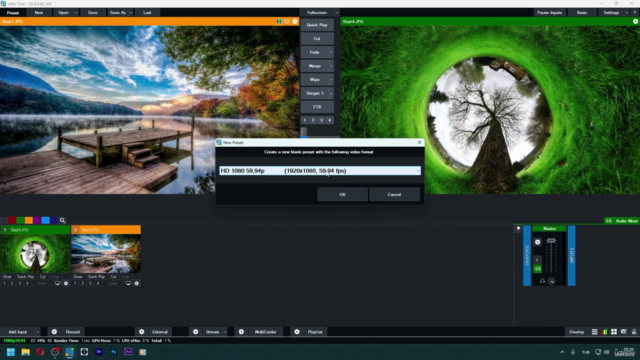
Task: Toggle overlay channel 3 under transitions
Action: [321, 120]
